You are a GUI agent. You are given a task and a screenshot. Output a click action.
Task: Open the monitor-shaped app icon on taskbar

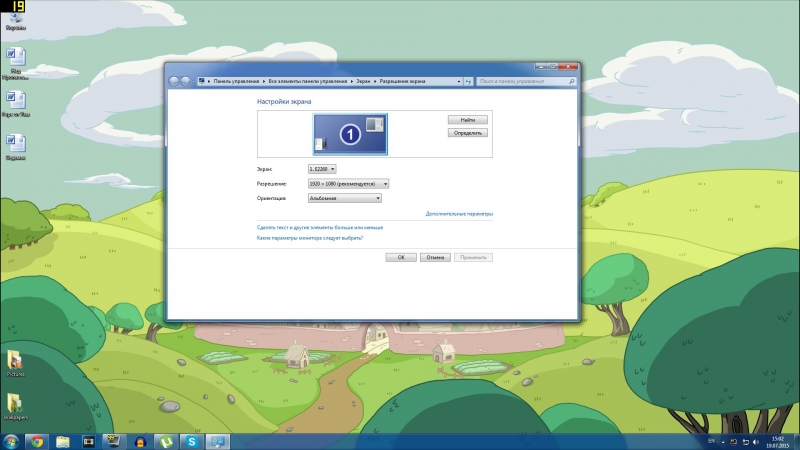coord(113,441)
